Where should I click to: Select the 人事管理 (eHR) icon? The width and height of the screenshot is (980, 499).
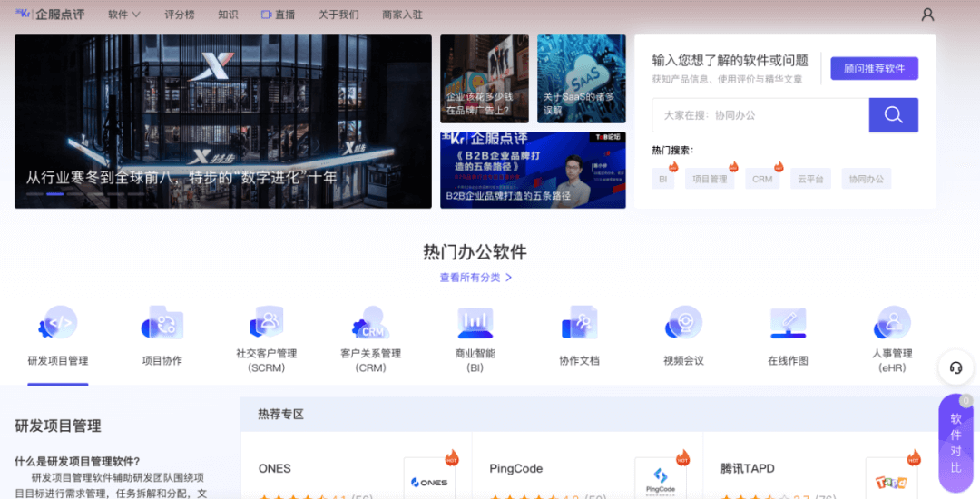(892, 322)
